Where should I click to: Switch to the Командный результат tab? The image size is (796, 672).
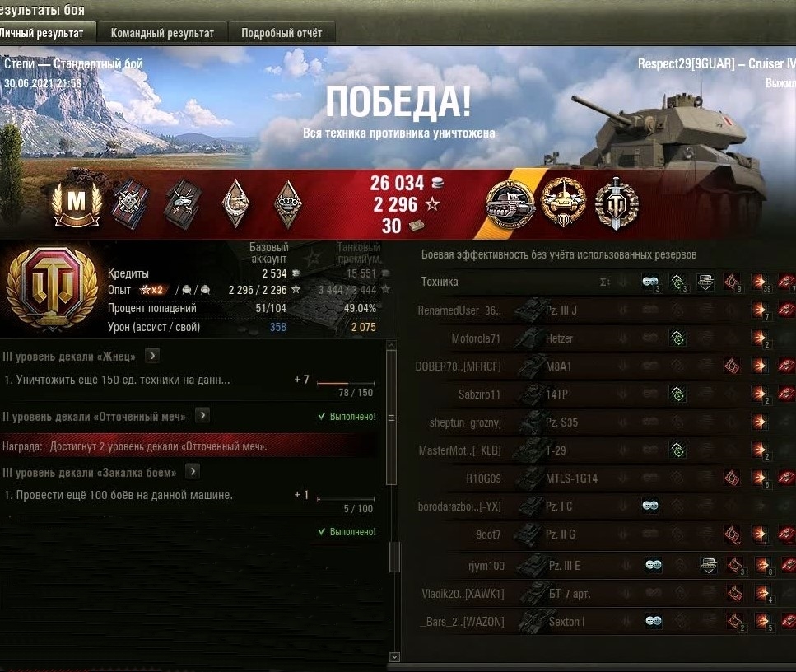[x=162, y=33]
